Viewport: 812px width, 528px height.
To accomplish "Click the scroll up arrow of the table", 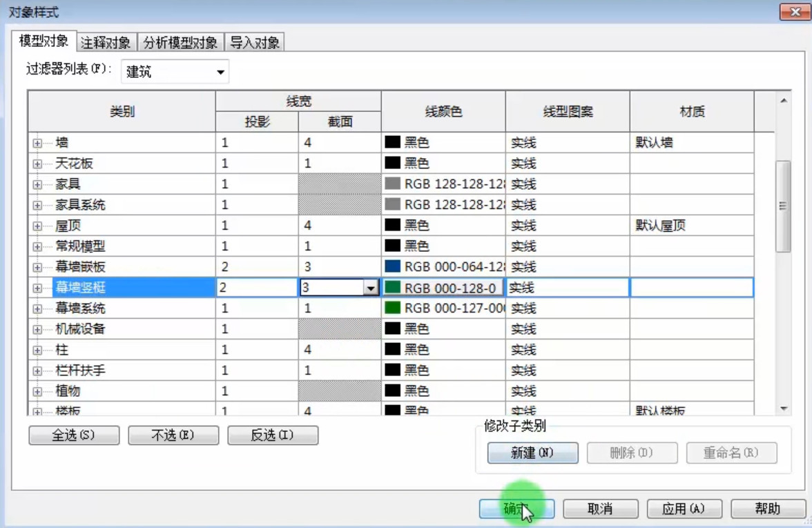I will pyautogui.click(x=784, y=101).
